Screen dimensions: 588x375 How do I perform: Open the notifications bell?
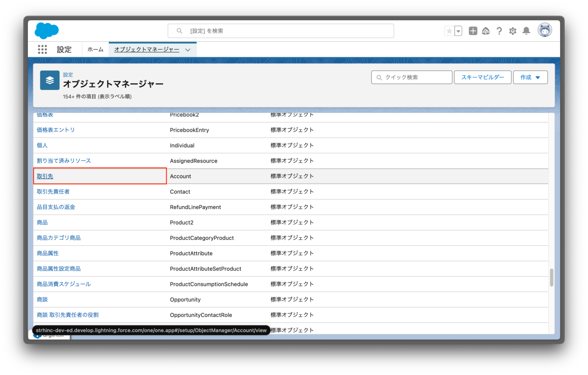tap(526, 31)
